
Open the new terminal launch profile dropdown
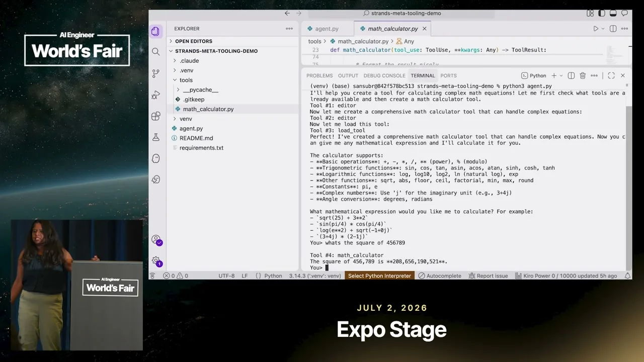pos(561,75)
